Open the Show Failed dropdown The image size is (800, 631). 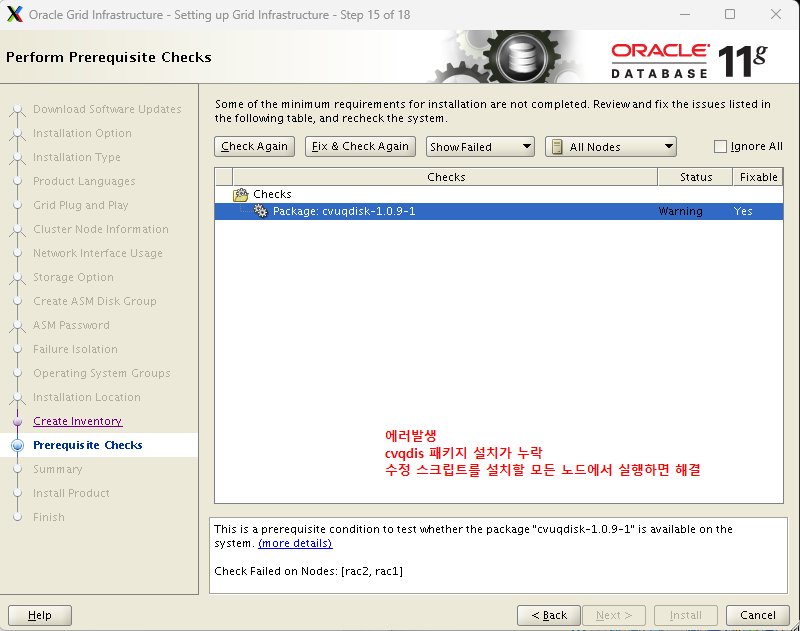click(x=480, y=146)
